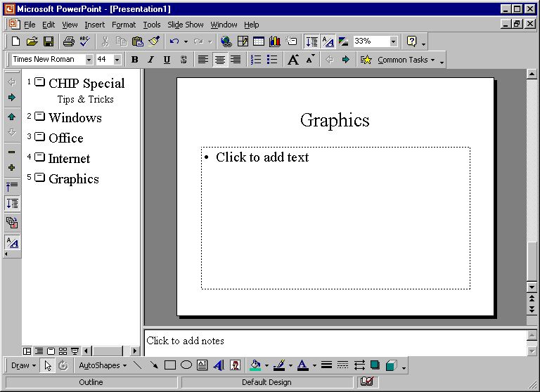Save the presentation with floppy disk icon

coord(49,41)
